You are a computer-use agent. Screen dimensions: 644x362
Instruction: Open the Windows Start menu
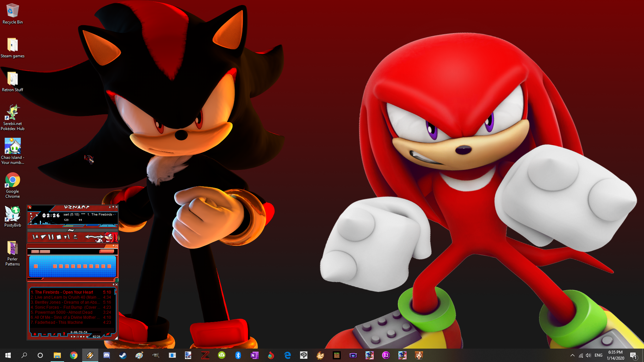[8, 355]
